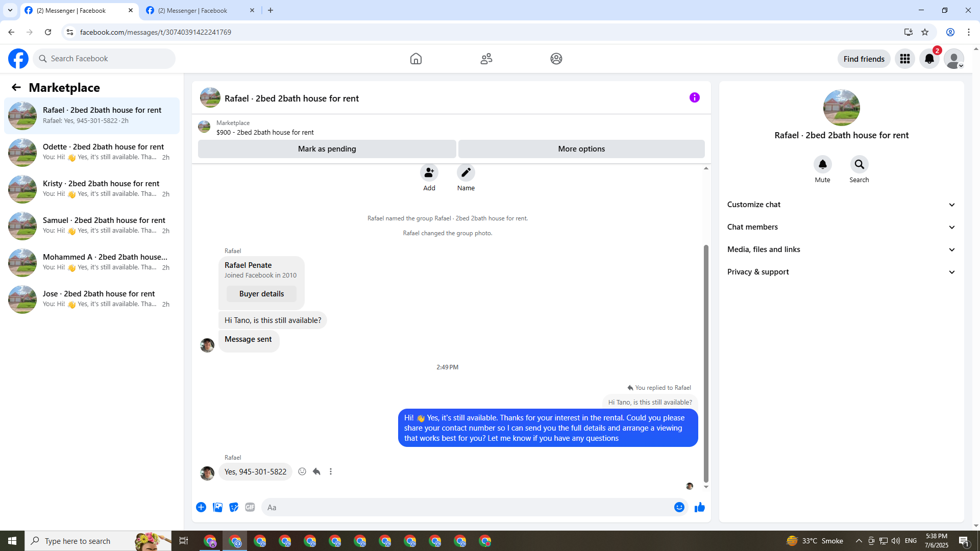The image size is (980, 551).
Task: Close the second Messenger tab
Action: pos(252,11)
